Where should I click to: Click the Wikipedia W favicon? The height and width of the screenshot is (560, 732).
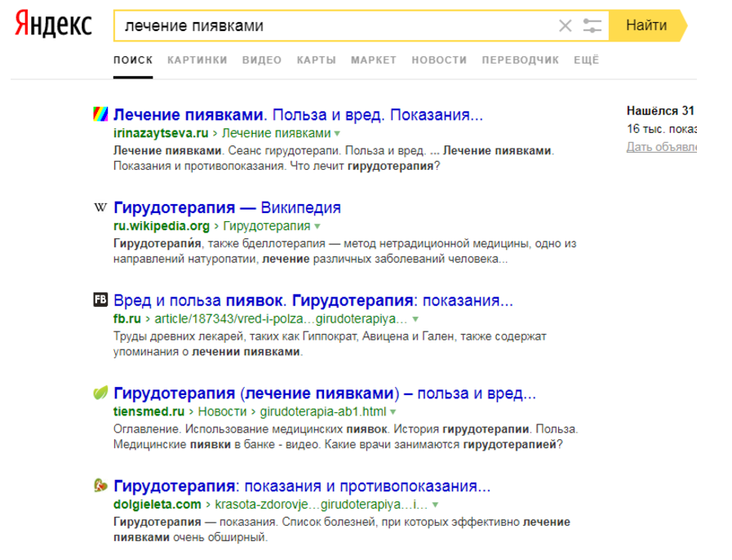(x=100, y=207)
